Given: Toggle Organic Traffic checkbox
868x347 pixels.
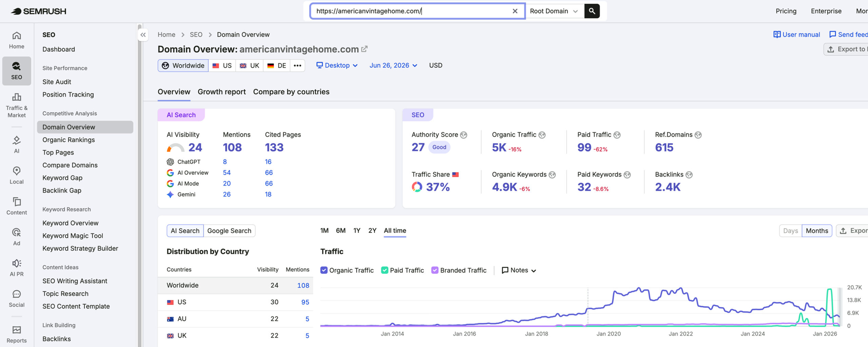Looking at the screenshot, I should tap(324, 270).
